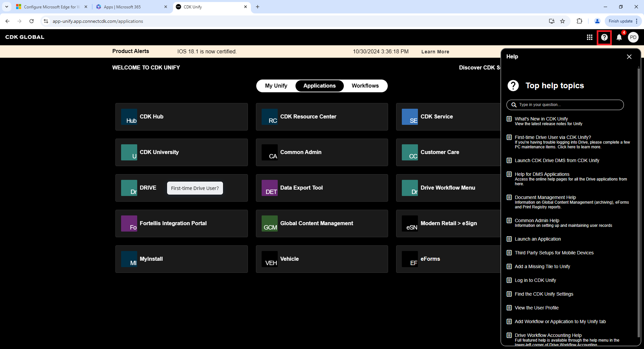Open Third Party Setups for Mobile Devices
Image resolution: width=644 pixels, height=349 pixels.
click(x=554, y=253)
